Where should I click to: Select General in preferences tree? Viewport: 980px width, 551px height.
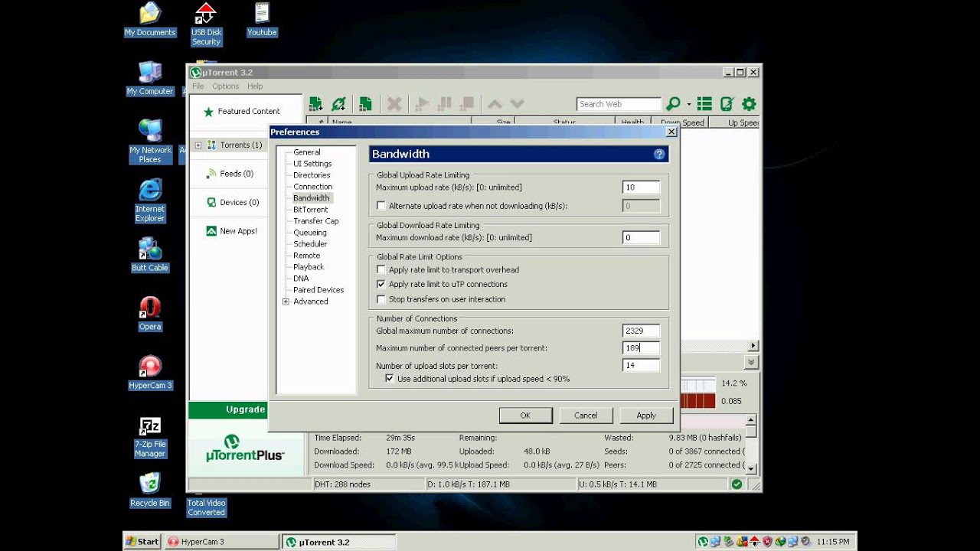[307, 152]
